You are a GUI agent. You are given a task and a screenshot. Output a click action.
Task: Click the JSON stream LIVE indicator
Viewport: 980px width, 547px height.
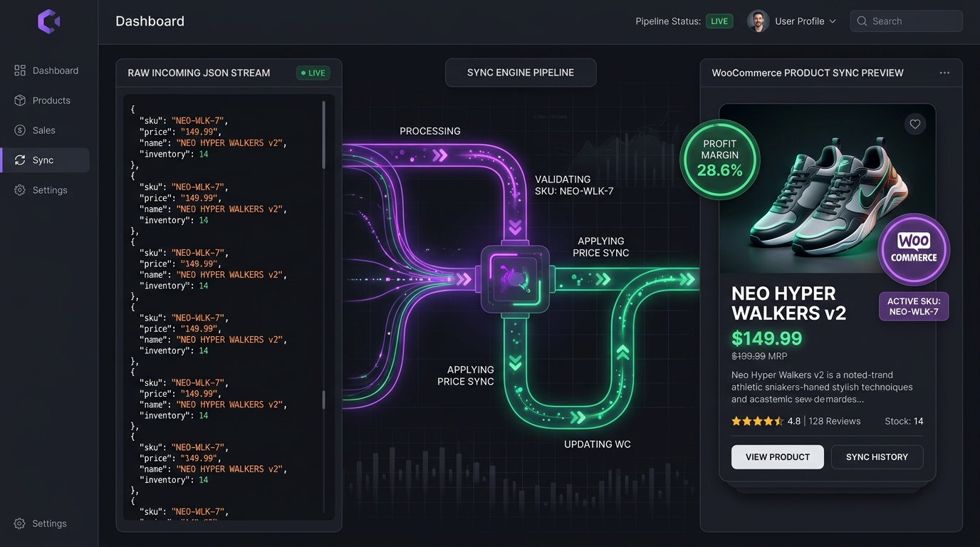(313, 73)
